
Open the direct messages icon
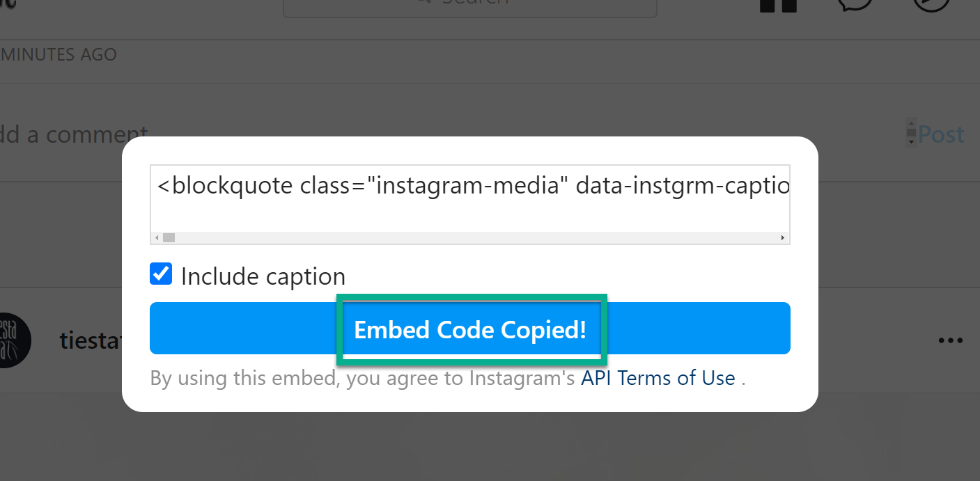pos(855,4)
